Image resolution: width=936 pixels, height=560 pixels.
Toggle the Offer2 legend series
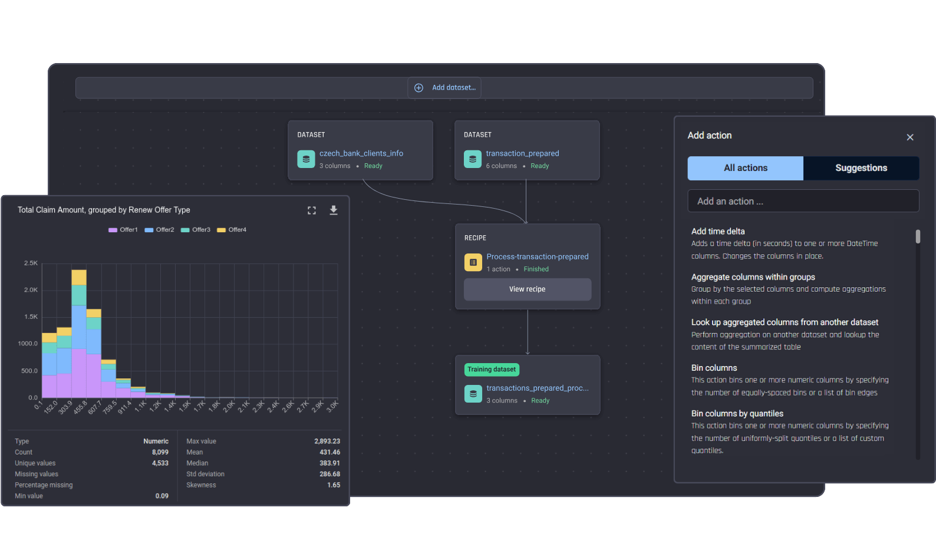[x=160, y=230]
